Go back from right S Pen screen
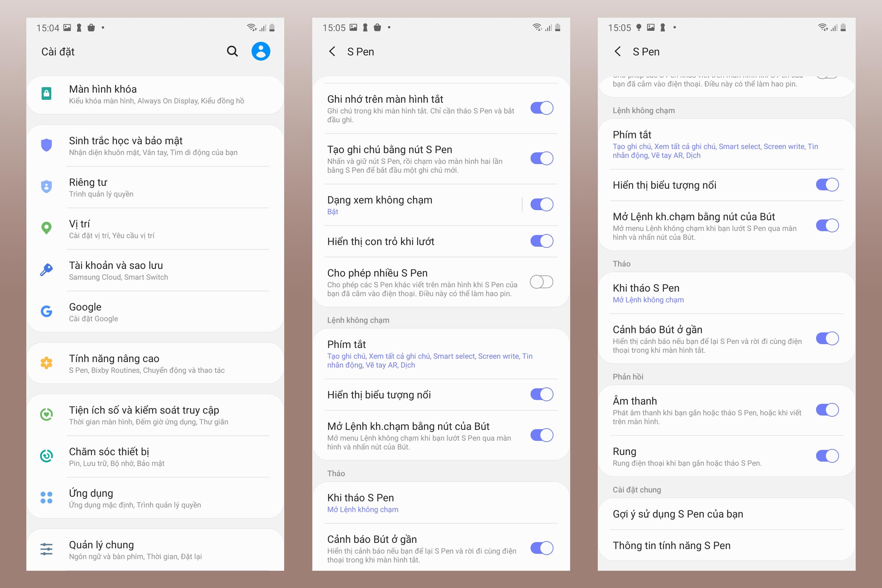Viewport: 882px width, 588px height. coord(618,52)
